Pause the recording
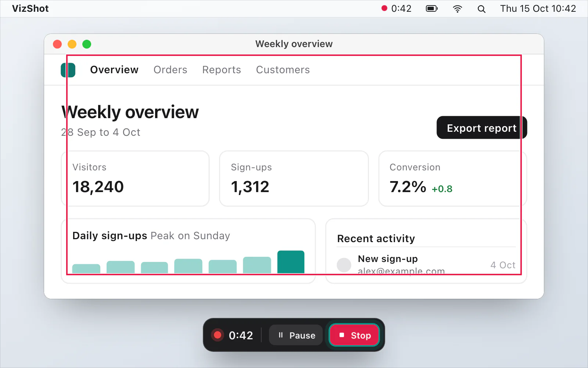The height and width of the screenshot is (368, 588). (296, 335)
